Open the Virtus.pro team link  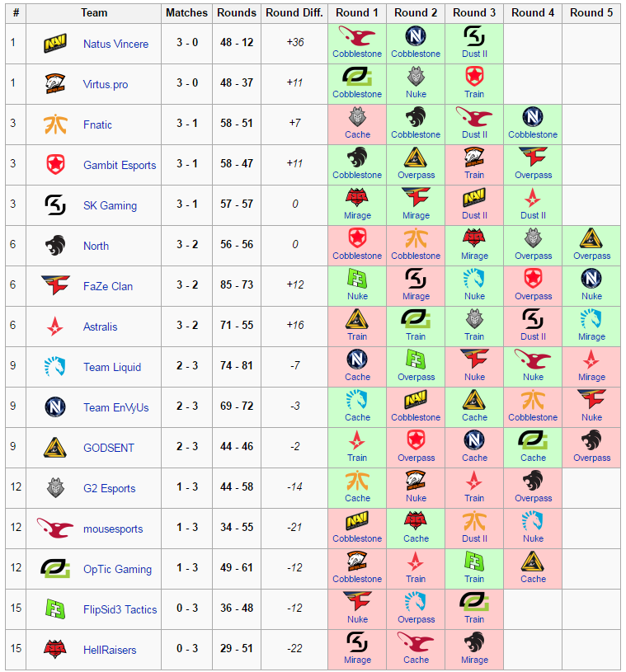pyautogui.click(x=106, y=84)
